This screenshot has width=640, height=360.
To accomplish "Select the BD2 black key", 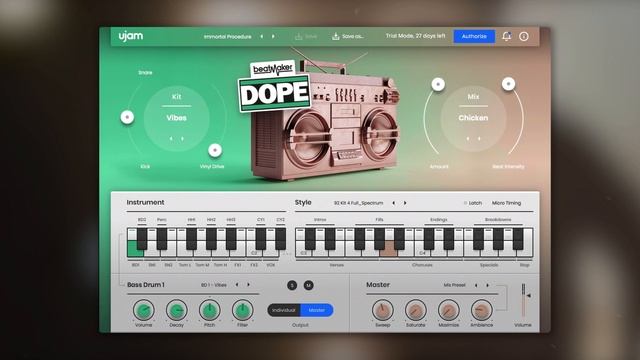I will [142, 239].
